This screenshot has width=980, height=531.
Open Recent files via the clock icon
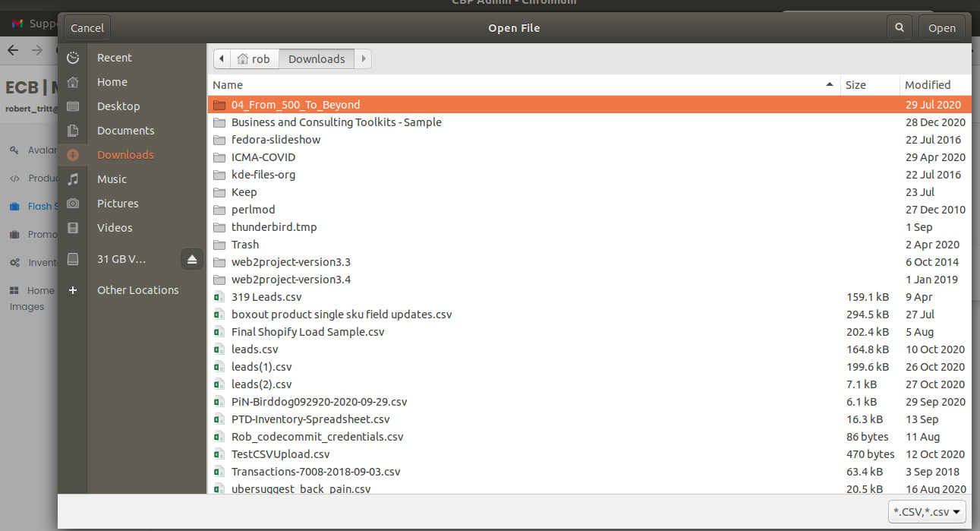coord(73,57)
